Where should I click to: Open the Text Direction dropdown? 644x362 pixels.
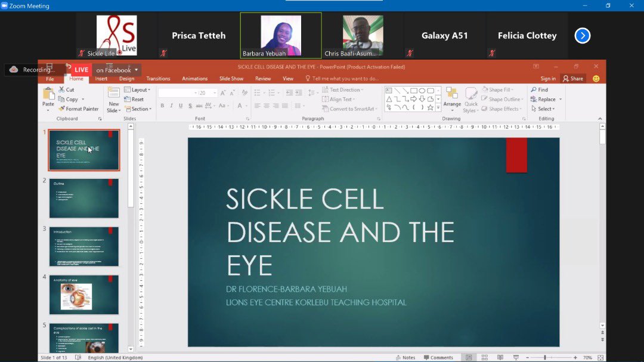pyautogui.click(x=343, y=89)
